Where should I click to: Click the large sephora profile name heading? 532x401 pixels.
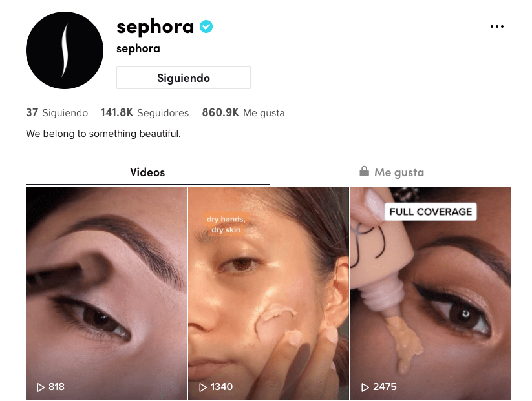pyautogui.click(x=155, y=27)
